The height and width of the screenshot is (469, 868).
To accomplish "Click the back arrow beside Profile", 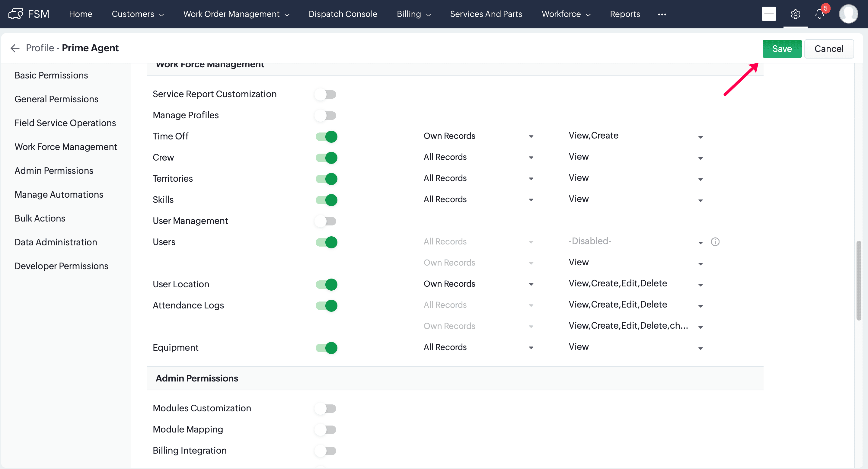I will tap(15, 48).
